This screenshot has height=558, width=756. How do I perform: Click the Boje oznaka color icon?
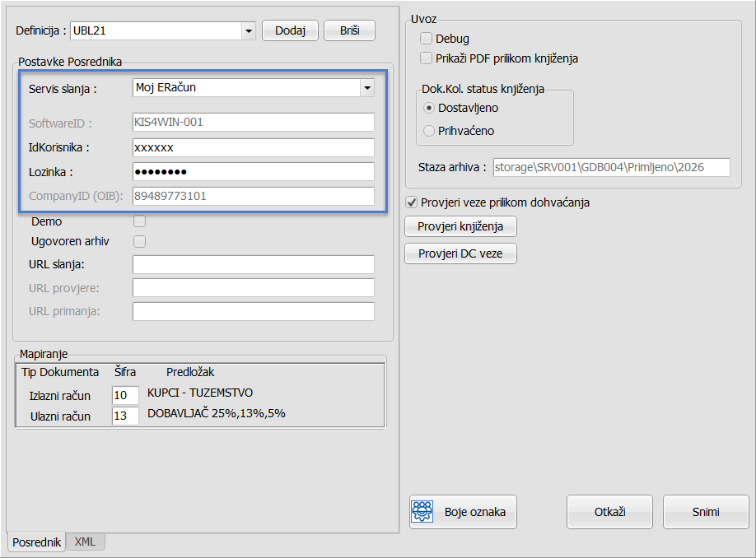(422, 512)
